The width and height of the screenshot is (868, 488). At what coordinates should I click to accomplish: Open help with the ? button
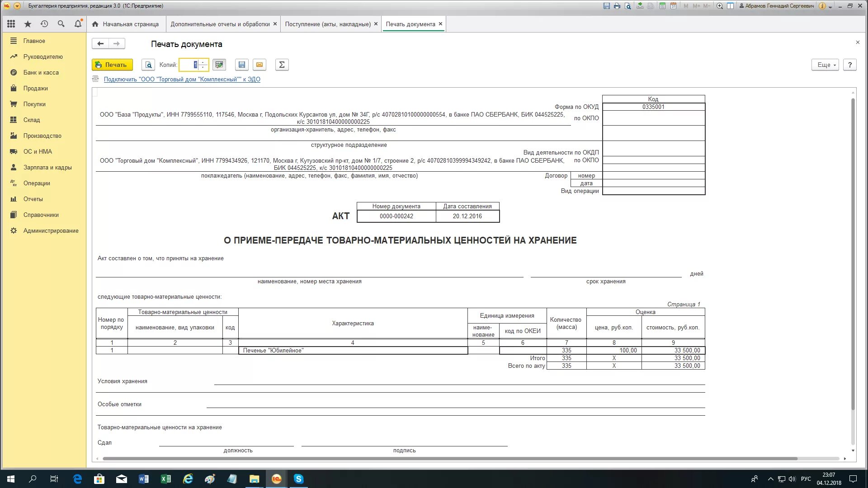coord(850,65)
